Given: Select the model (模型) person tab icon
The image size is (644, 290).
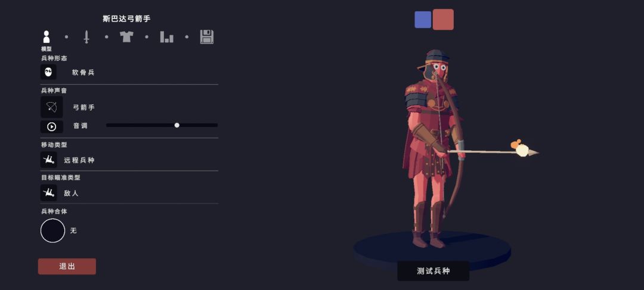Looking at the screenshot, I should 47,37.
